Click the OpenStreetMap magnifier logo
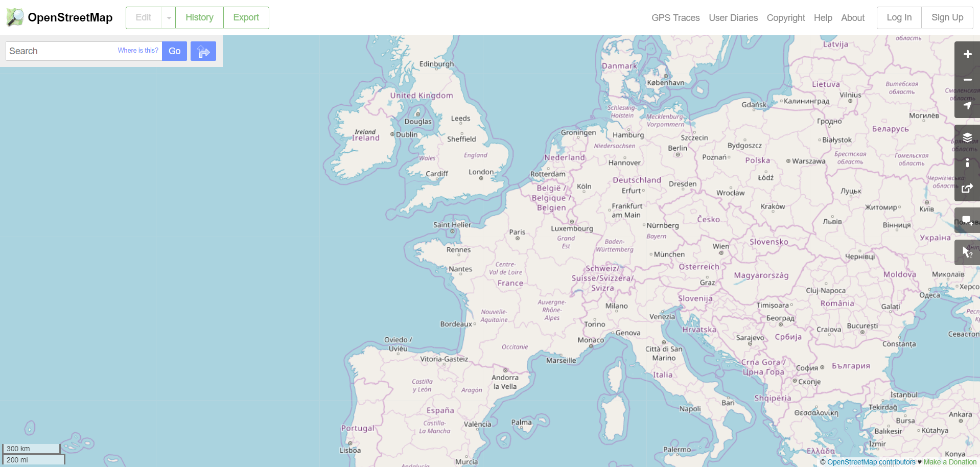The height and width of the screenshot is (467, 980). point(15,17)
